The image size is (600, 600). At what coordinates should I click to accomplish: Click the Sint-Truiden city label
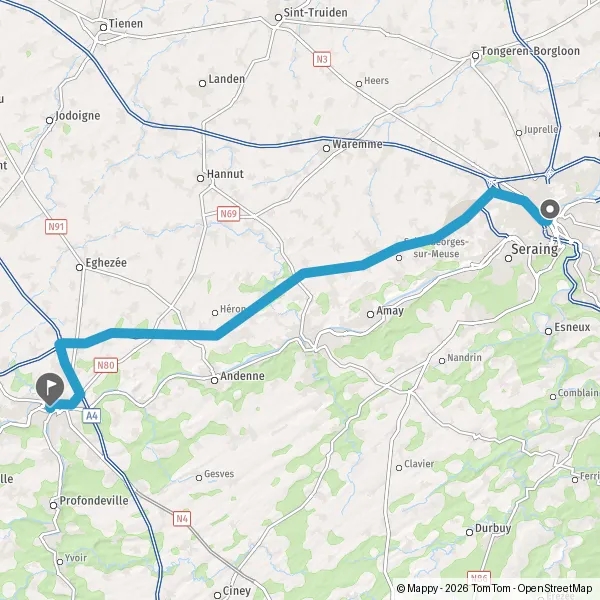(x=316, y=13)
